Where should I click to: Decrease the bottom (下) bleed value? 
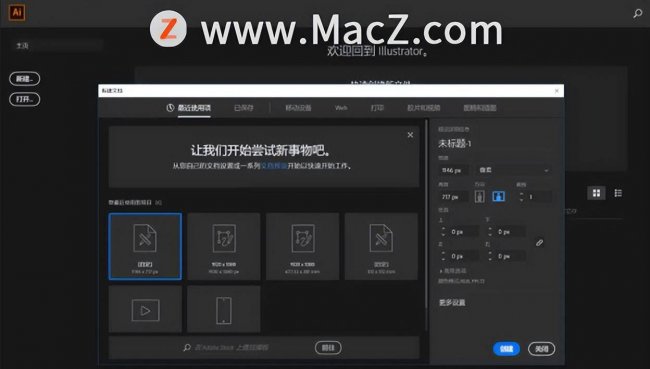point(490,235)
